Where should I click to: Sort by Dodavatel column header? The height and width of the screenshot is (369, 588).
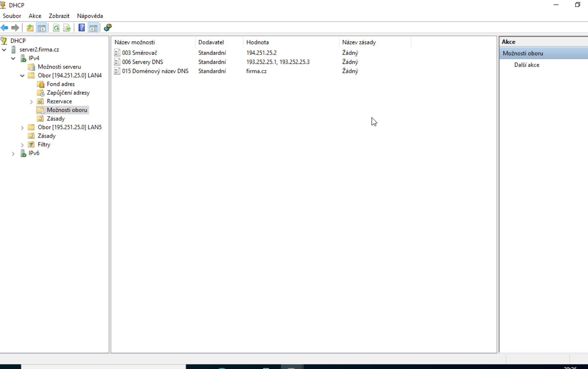(219, 42)
